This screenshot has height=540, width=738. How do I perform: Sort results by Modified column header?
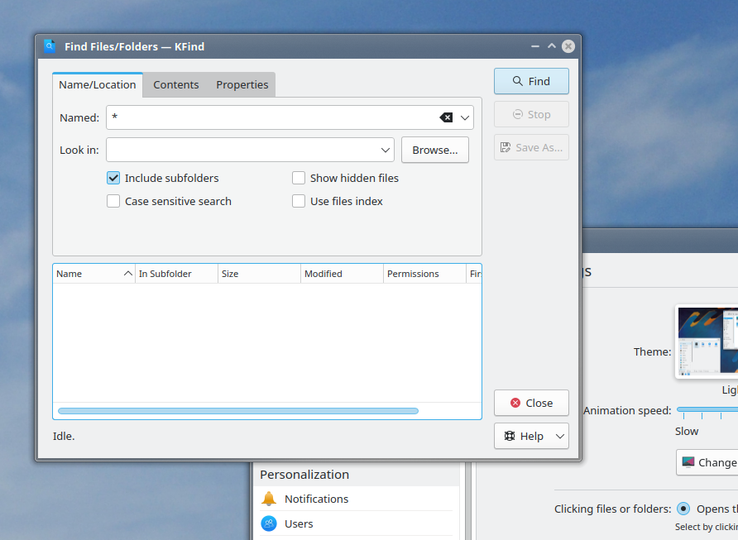tap(342, 274)
